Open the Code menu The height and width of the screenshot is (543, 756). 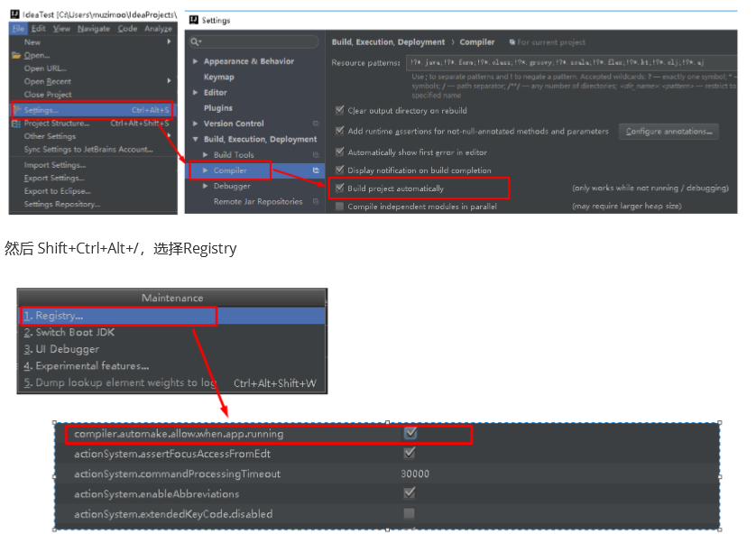[127, 29]
